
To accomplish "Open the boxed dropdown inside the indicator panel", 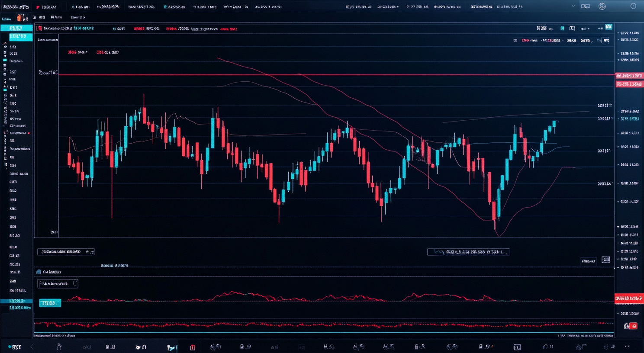I will pos(58,284).
